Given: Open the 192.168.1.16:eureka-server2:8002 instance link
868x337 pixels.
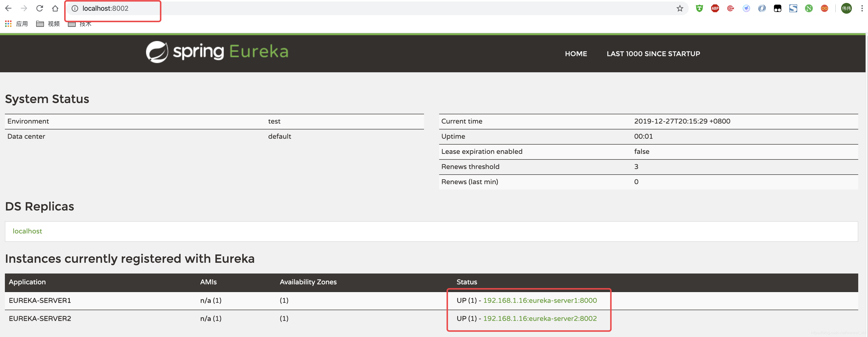Looking at the screenshot, I should pyautogui.click(x=540, y=318).
